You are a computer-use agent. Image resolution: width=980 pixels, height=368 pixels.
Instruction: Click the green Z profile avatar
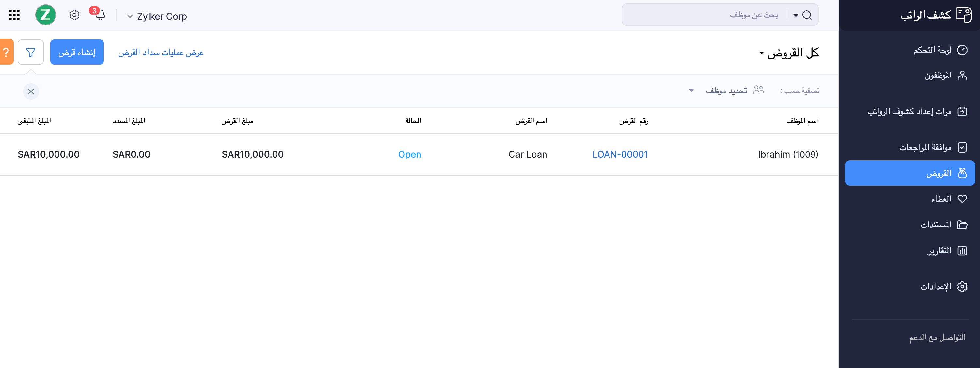46,15
